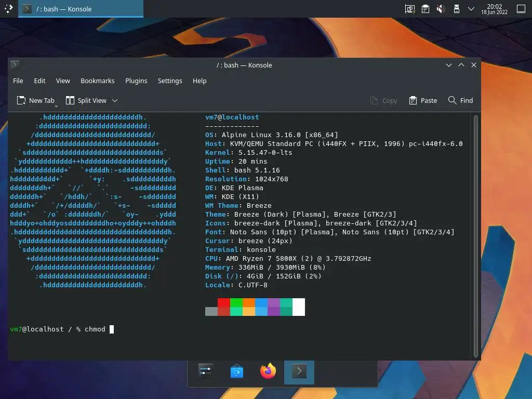Click the Kernel: 5.15.47-0-lts line

(248, 152)
